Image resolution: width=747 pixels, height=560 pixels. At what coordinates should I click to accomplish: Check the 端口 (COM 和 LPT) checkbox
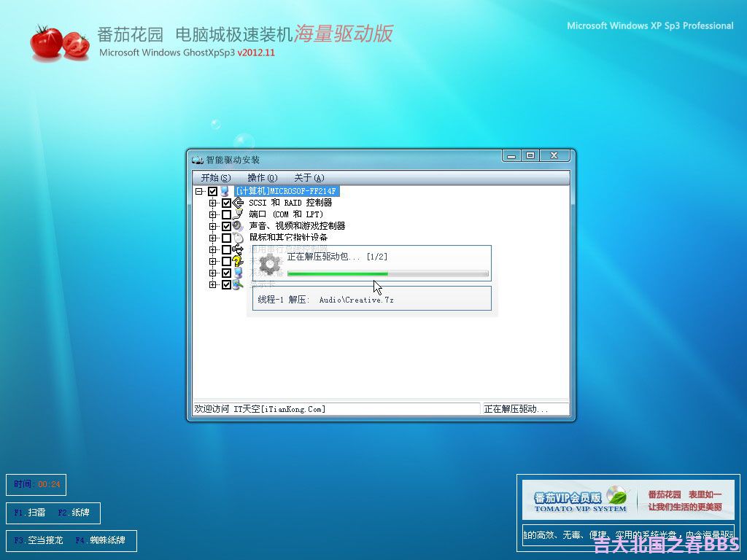coord(226,215)
